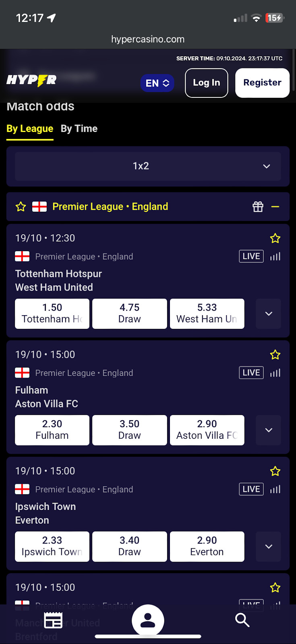This screenshot has height=644, width=296.
Task: Open the user profile icon
Action: pos(148,620)
